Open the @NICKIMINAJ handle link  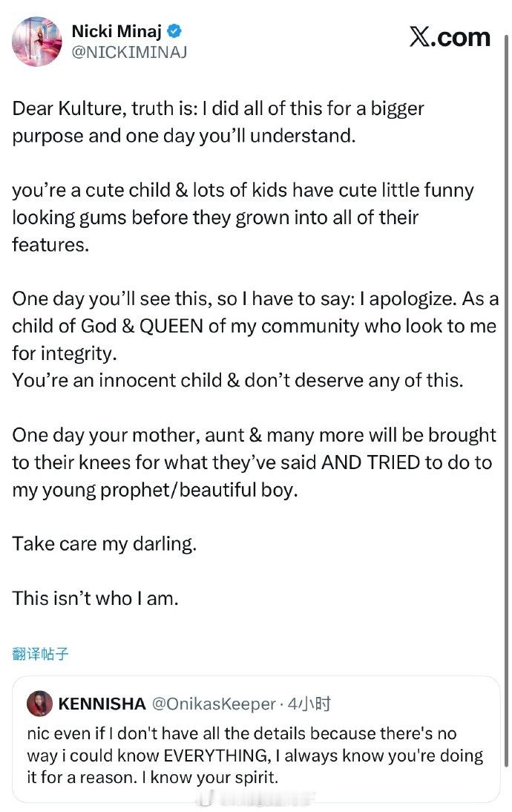(129, 52)
